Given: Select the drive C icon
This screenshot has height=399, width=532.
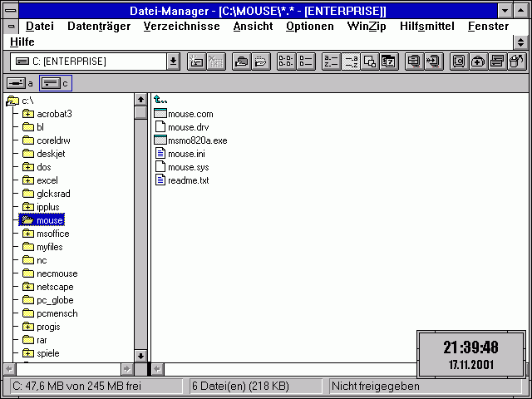Looking at the screenshot, I should (55, 83).
